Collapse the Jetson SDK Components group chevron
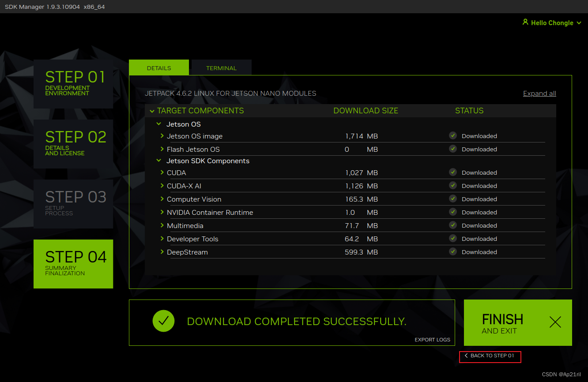The image size is (588, 382). [158, 161]
